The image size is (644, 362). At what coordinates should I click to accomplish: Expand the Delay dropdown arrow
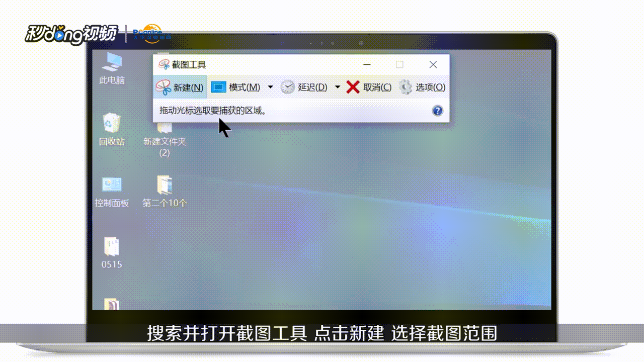point(337,87)
